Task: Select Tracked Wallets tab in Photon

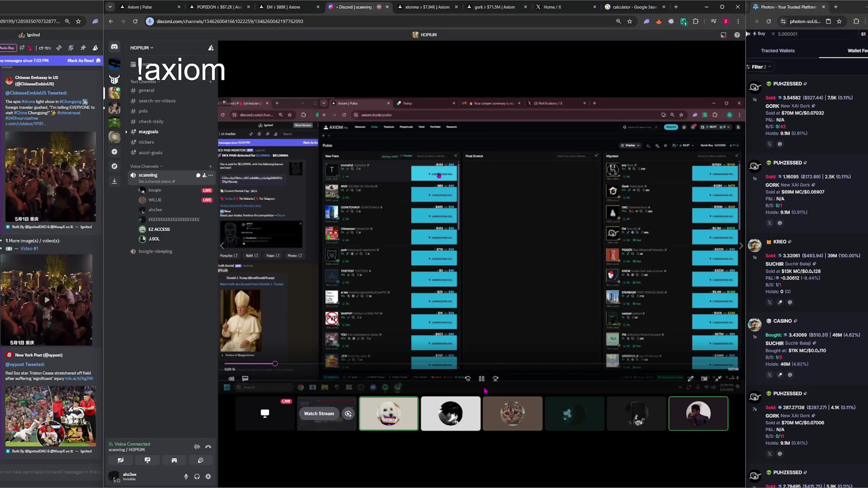Action: [x=777, y=50]
